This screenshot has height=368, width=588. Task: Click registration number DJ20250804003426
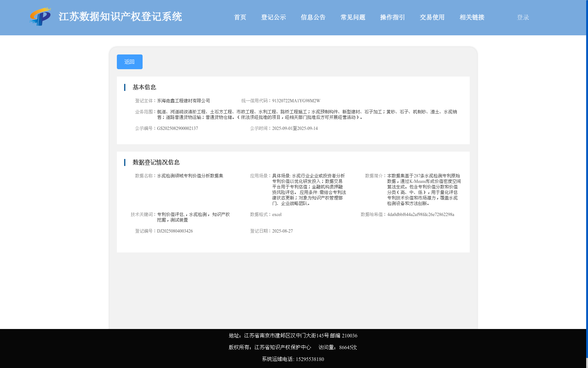[x=175, y=231]
